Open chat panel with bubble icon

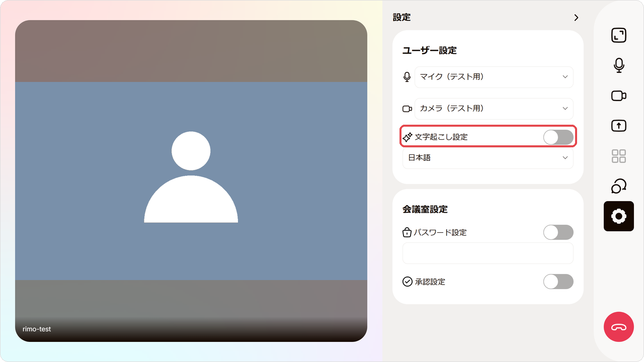click(x=619, y=186)
